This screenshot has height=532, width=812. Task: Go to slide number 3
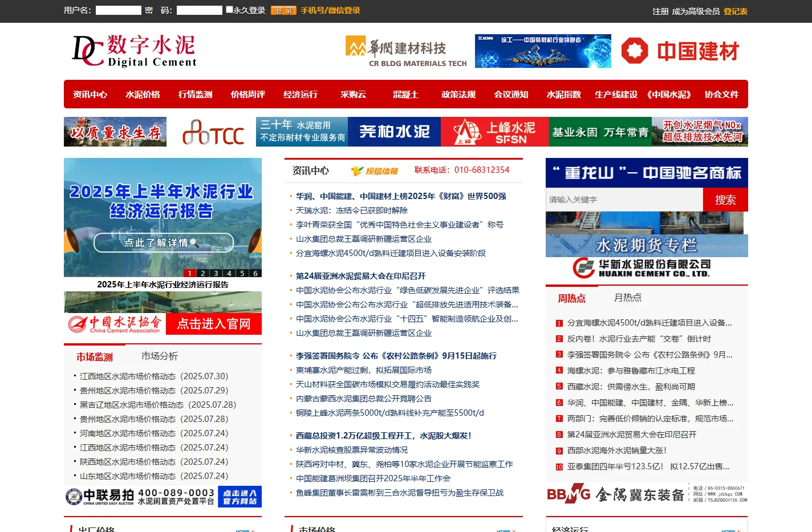click(x=216, y=273)
